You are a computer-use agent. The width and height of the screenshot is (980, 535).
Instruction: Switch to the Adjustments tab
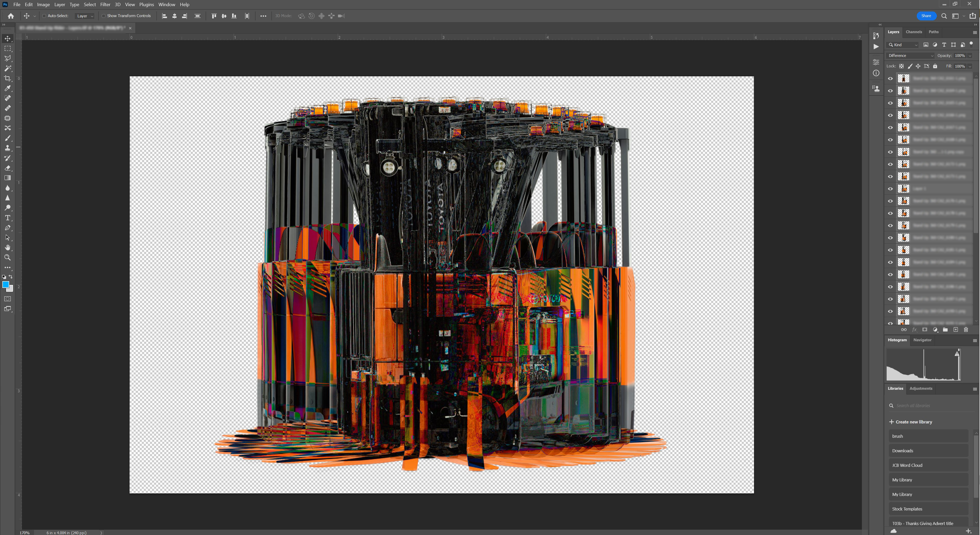point(921,388)
